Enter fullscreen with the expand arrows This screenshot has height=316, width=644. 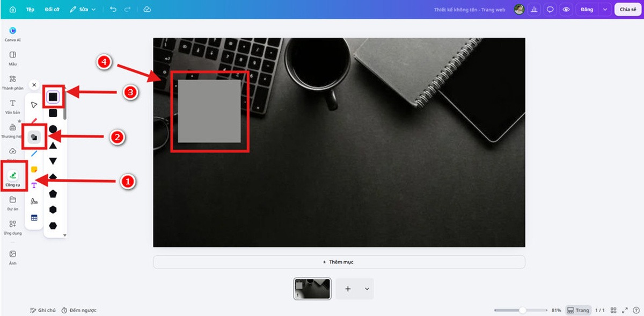coord(625,310)
